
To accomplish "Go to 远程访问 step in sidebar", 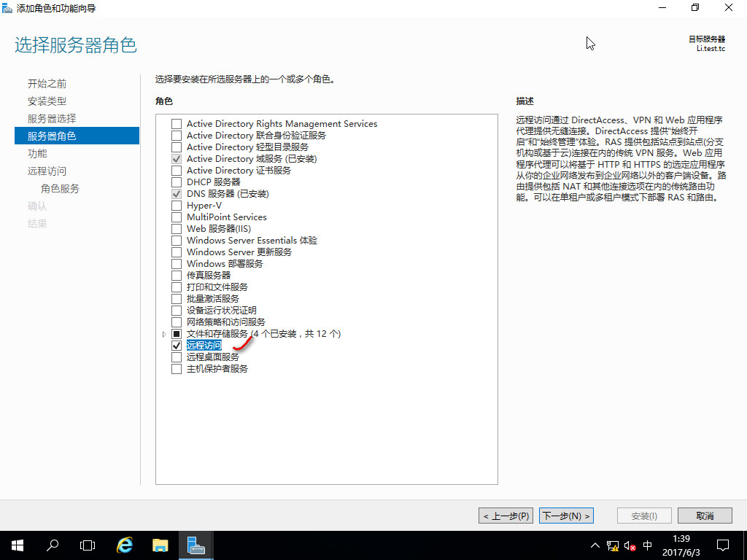I will (x=47, y=171).
